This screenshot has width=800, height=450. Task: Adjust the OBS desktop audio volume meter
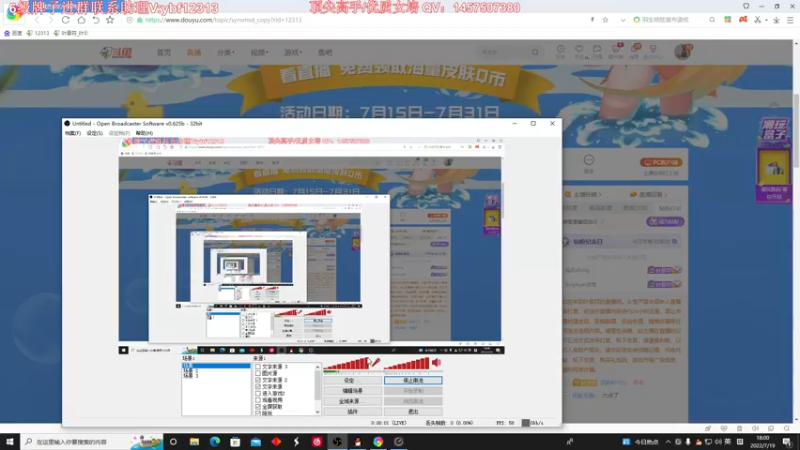406,364
